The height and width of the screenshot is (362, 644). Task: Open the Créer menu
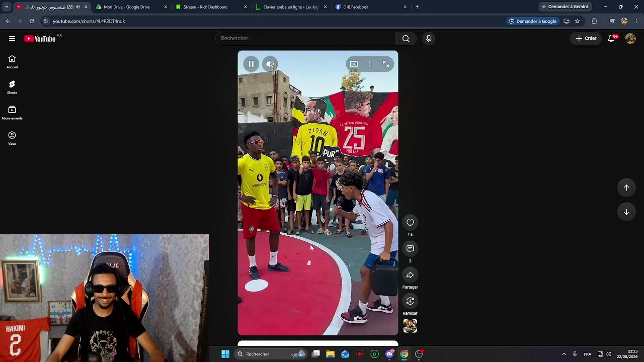pos(586,38)
